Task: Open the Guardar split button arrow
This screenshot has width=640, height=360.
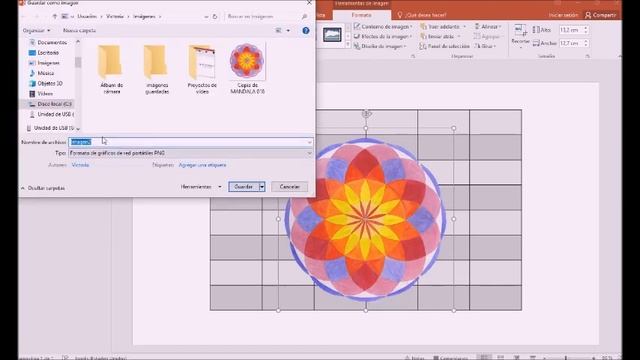Action: 262,187
